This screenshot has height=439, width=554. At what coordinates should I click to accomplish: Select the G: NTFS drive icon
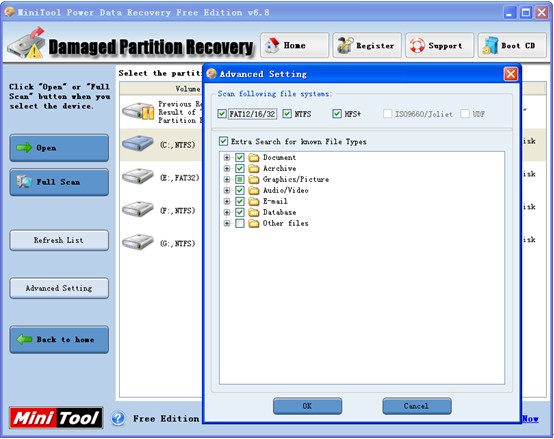coord(138,242)
